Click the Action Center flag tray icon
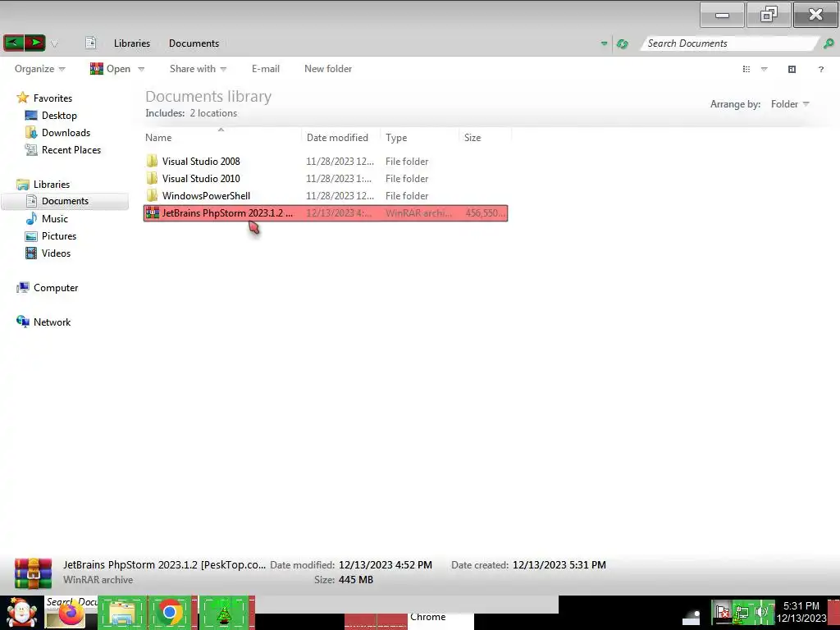The image size is (840, 630). pyautogui.click(x=723, y=612)
